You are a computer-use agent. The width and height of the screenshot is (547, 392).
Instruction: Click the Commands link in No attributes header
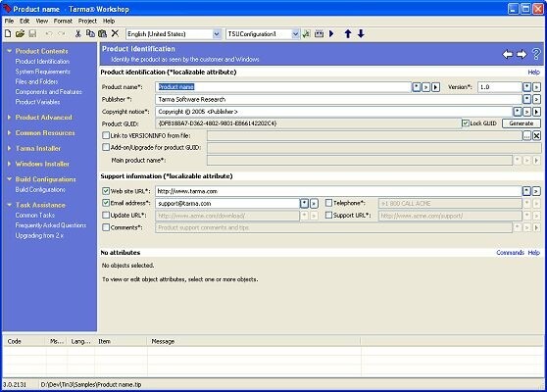510,253
